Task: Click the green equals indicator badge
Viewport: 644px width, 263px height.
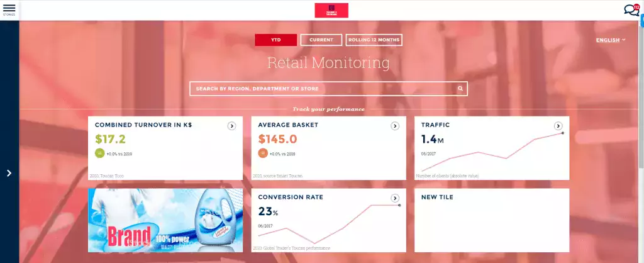Action: click(x=99, y=153)
